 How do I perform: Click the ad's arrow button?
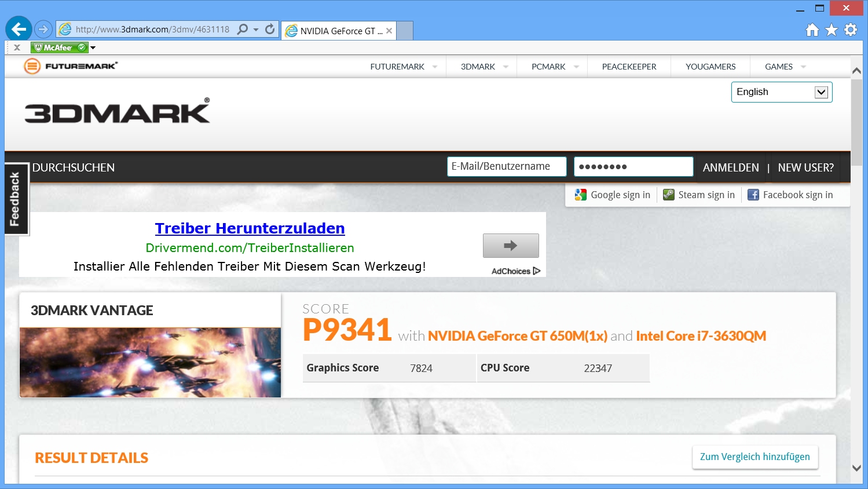coord(511,246)
